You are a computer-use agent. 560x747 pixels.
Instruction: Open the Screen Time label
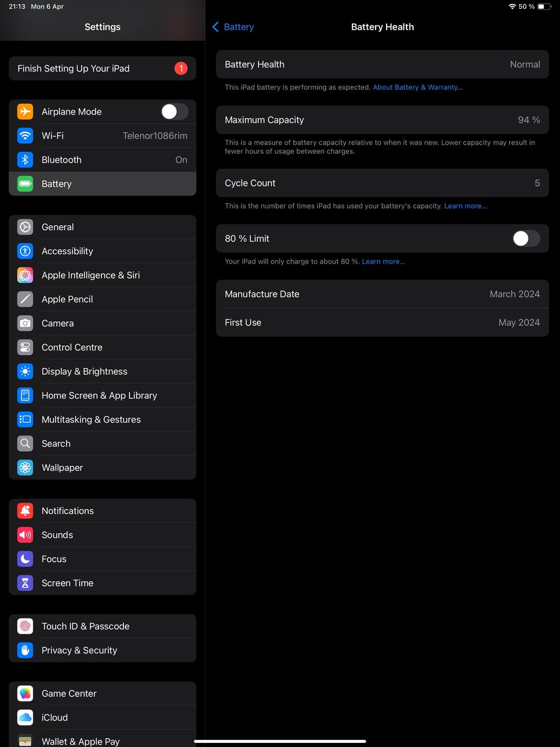point(68,583)
